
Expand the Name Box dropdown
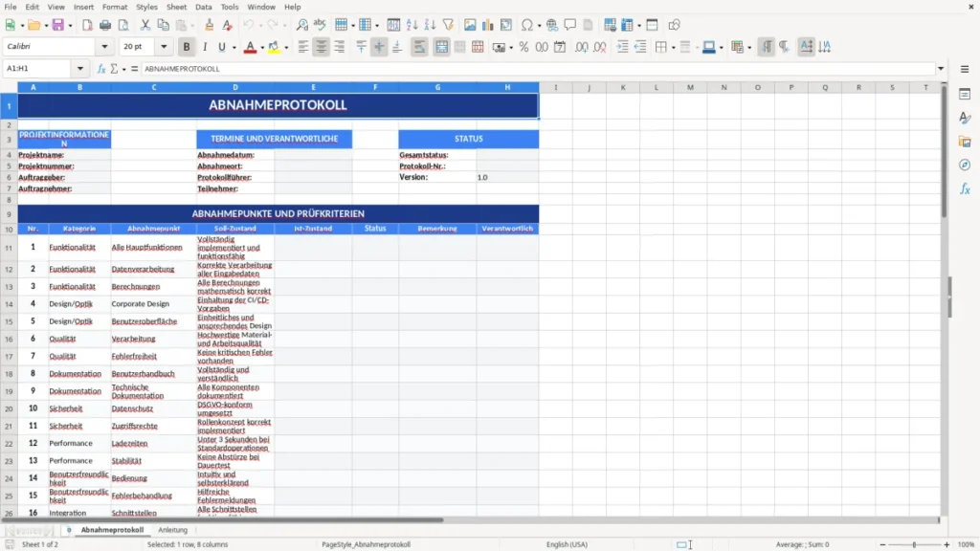click(80, 69)
